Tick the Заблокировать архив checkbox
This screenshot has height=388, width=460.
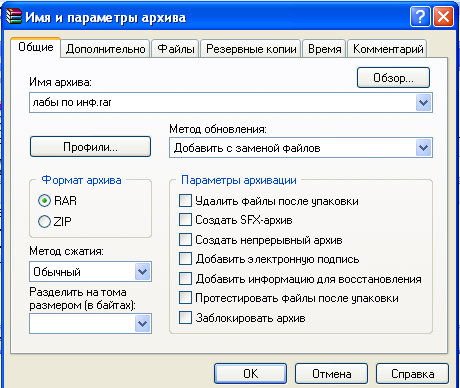(185, 318)
